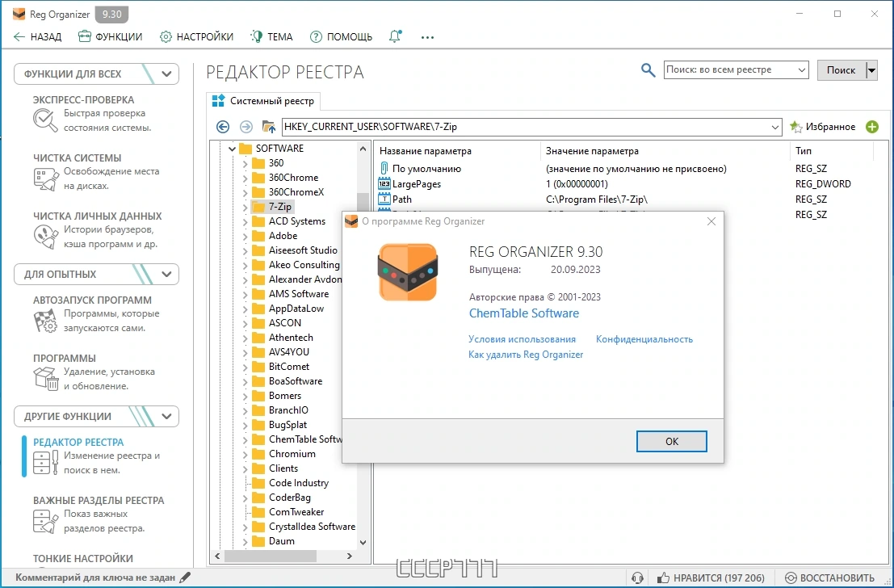Collapse the ДРУГИЕ ФУНКЦИИ section

point(166,416)
